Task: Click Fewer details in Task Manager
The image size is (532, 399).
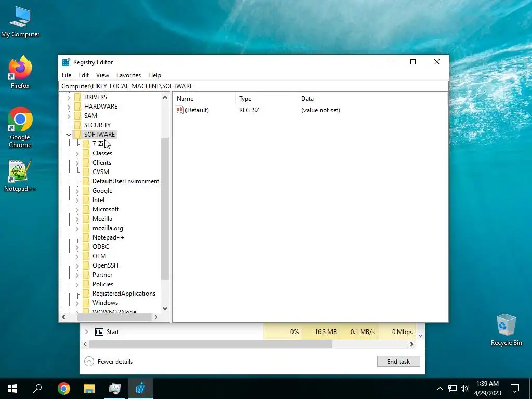Action: (109, 362)
